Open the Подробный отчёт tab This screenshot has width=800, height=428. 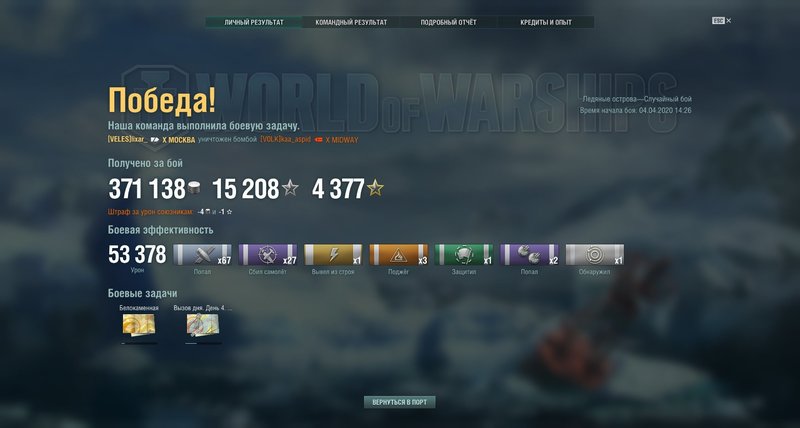pos(448,22)
